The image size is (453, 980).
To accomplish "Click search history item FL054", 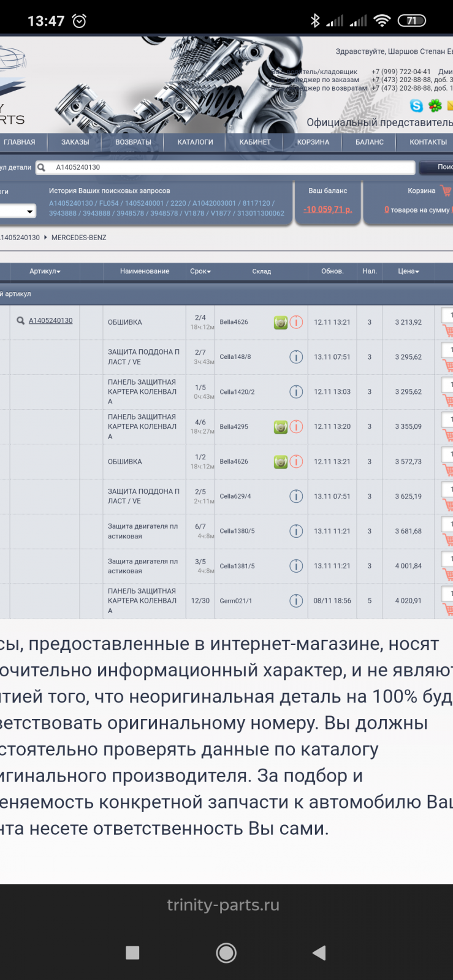I will [108, 203].
